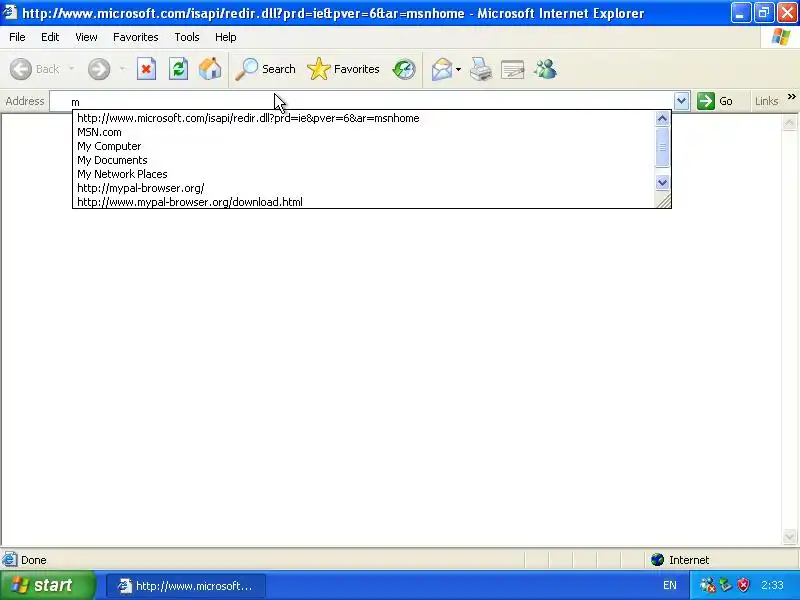Click the Forward navigation arrow icon
This screenshot has width=800, height=600.
click(99, 69)
